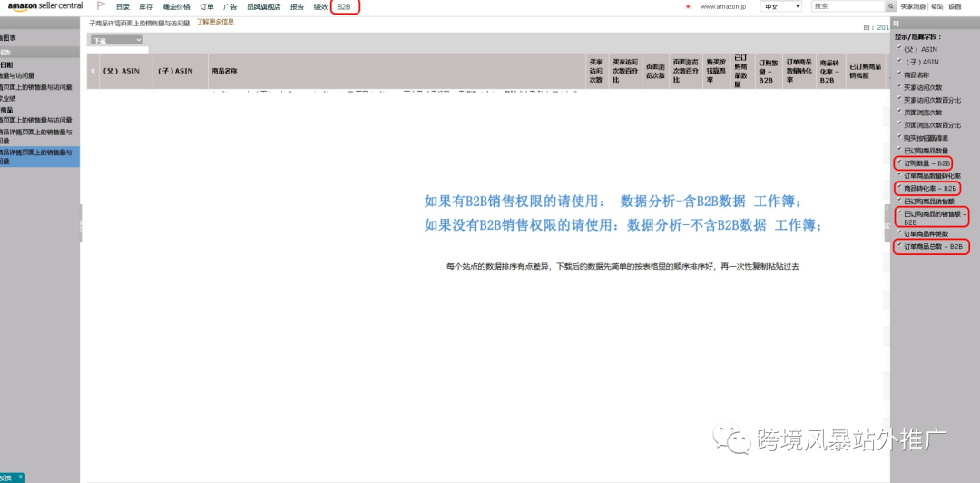Select the 日期 sidebar heading

[7, 64]
